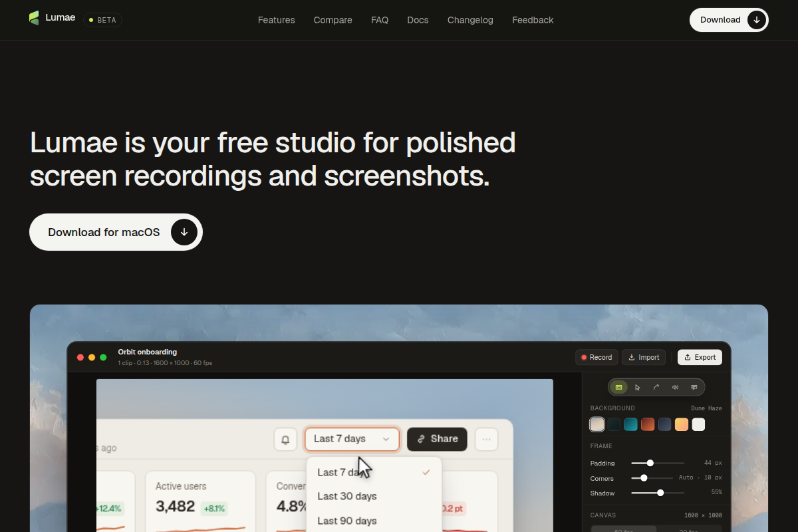
Task: Choose the rust orange background swatch
Action: (648, 424)
